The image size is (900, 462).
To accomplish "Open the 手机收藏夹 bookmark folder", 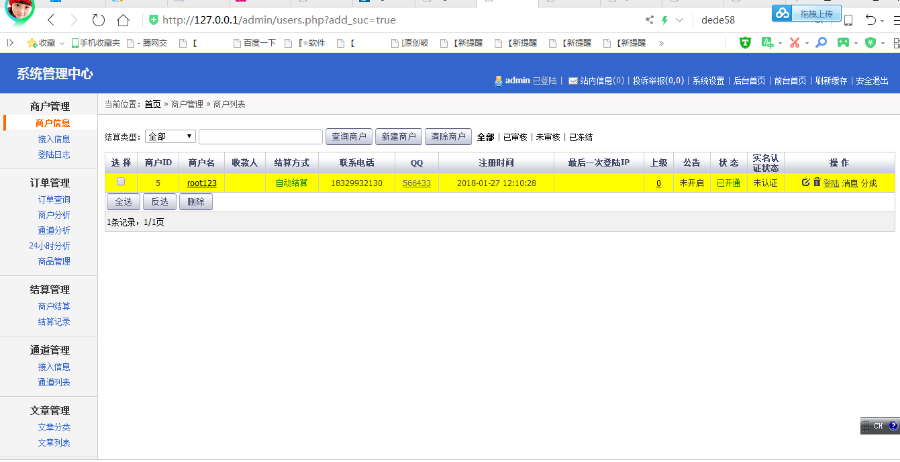I will tap(96, 42).
